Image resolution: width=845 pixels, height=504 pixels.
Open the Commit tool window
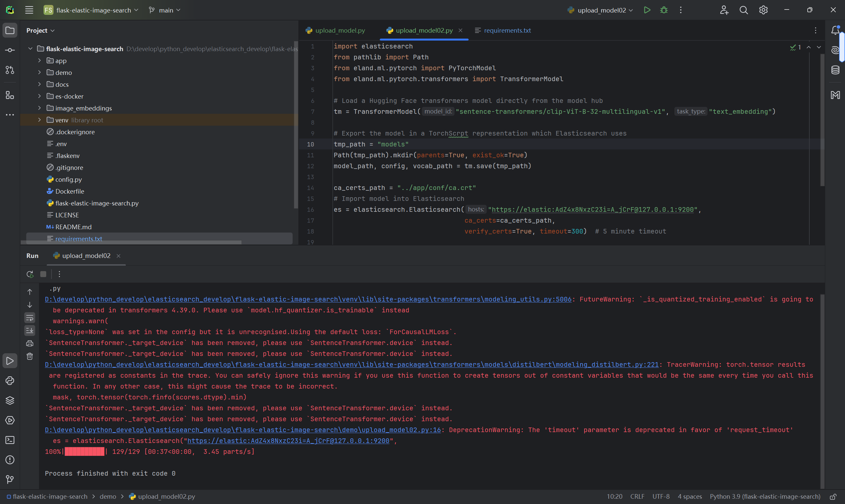pyautogui.click(x=10, y=50)
